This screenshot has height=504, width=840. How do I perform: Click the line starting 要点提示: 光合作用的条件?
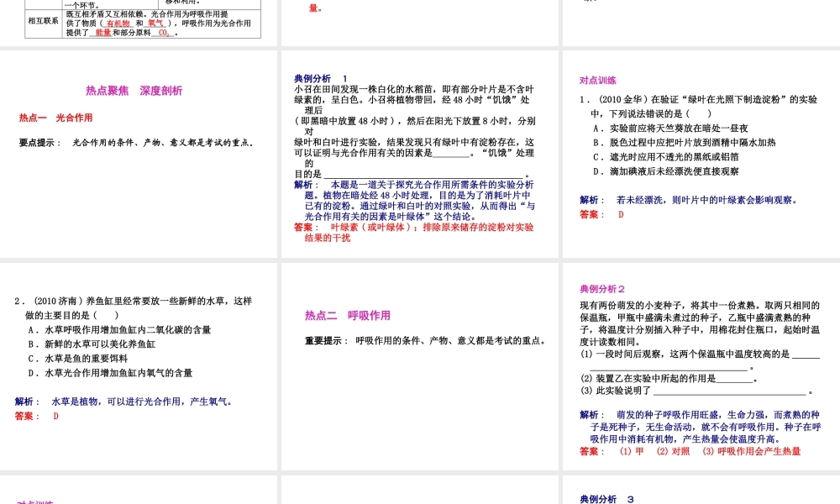(x=136, y=143)
